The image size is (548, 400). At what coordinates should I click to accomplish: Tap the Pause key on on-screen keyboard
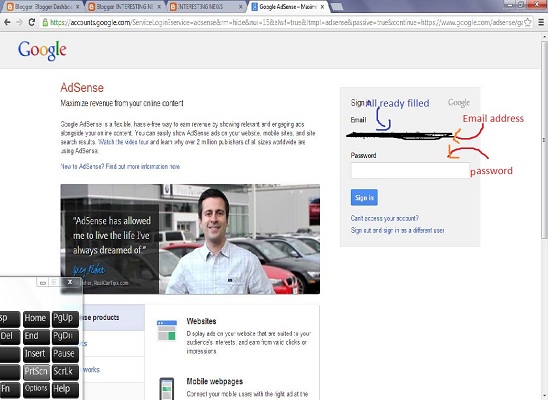65,354
